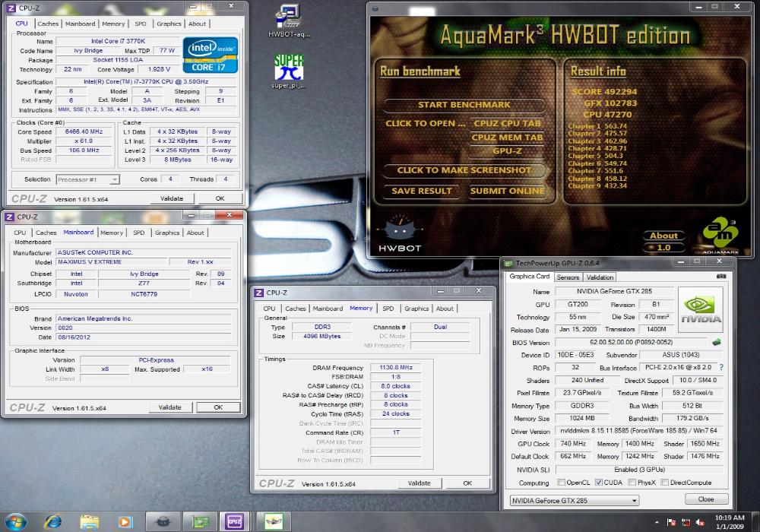The height and width of the screenshot is (532, 760).
Task: Click GPU-Z camera screenshot icon
Action: coord(721,276)
